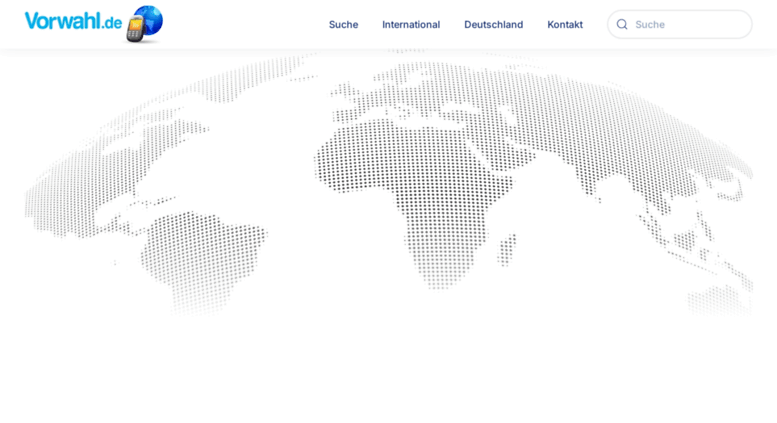This screenshot has width=777, height=423.
Task: Click the phone and globe logo icon
Action: 144,24
